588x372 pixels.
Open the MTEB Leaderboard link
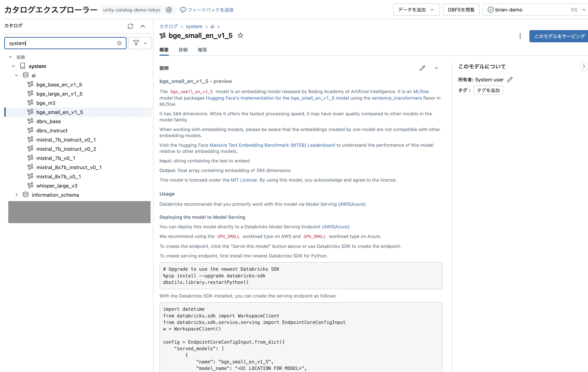point(272,145)
